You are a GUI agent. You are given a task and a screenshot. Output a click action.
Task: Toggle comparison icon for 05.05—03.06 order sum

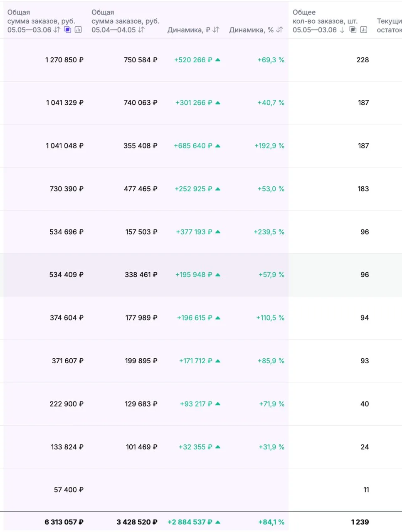[67, 30]
